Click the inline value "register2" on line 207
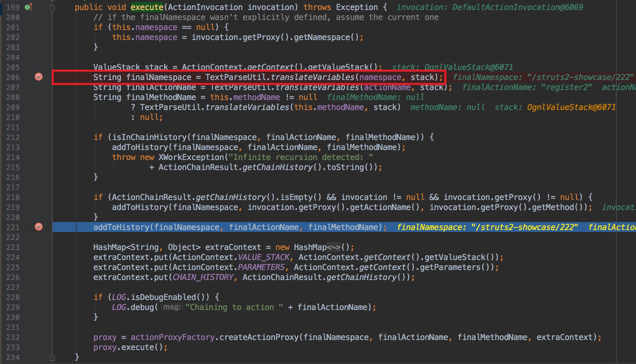This screenshot has height=364, width=636. [x=566, y=87]
